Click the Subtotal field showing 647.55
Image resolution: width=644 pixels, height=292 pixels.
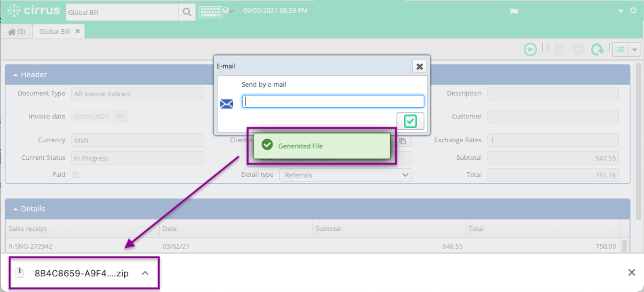[x=552, y=158]
